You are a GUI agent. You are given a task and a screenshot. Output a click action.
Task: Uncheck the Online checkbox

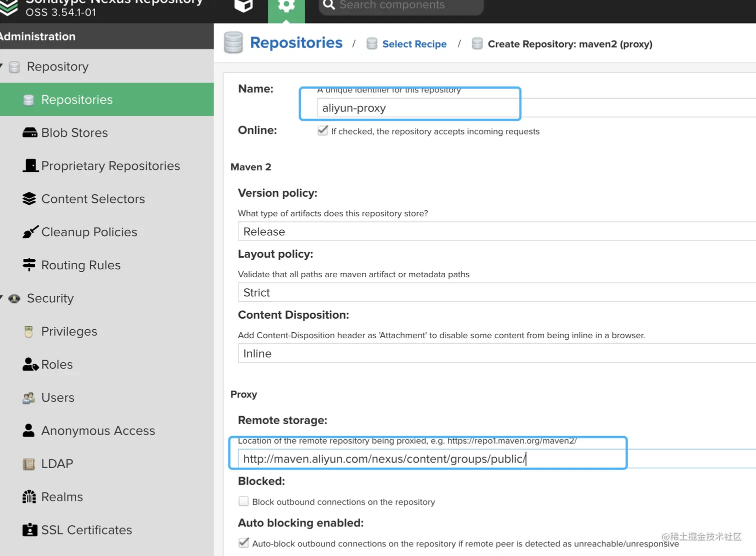tap(323, 131)
